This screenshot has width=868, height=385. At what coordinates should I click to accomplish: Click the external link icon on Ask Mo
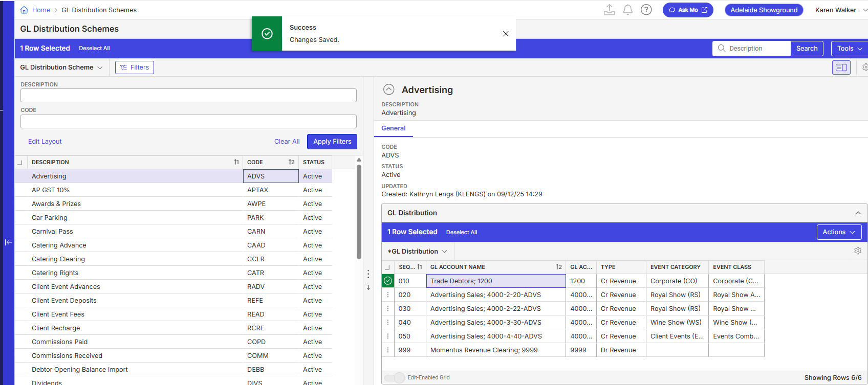tap(705, 10)
